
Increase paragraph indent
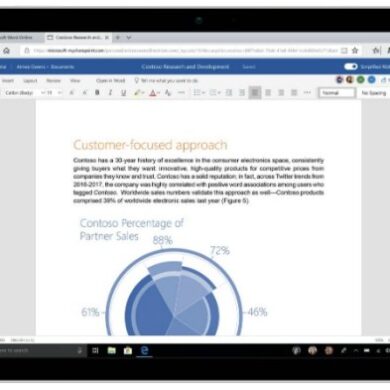pos(242,93)
